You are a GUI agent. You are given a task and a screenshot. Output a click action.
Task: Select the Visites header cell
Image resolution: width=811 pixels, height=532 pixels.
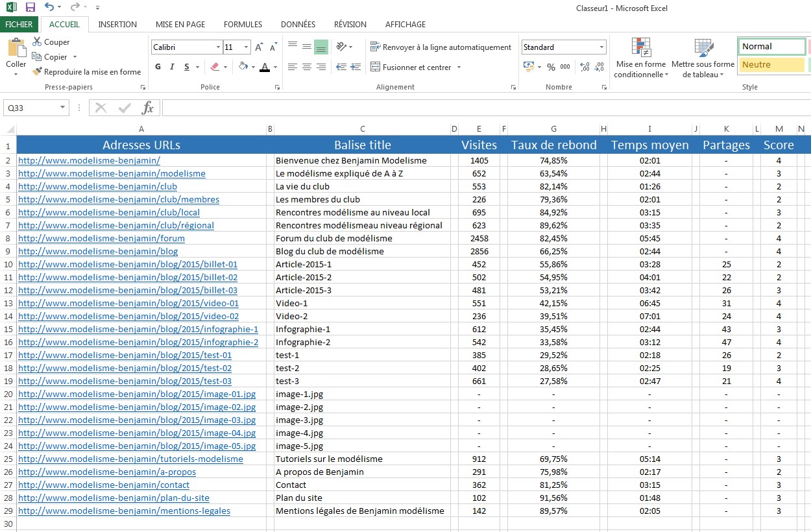coord(479,145)
